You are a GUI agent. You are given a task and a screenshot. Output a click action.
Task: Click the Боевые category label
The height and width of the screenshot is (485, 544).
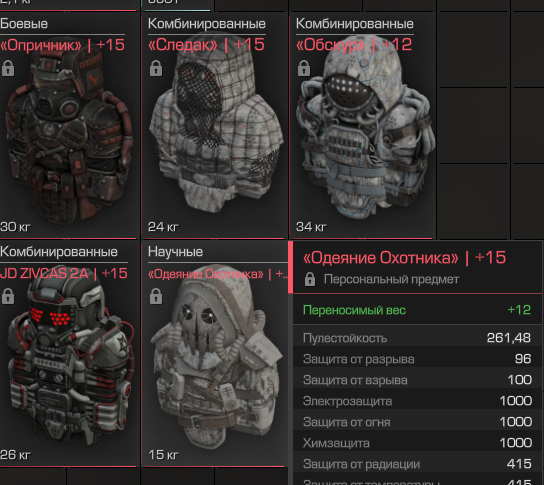[x=24, y=24]
